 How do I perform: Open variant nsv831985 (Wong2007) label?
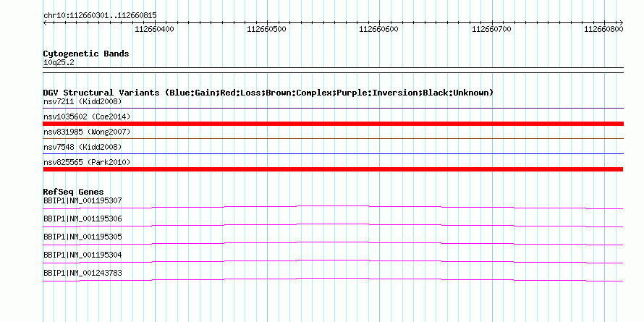(x=87, y=132)
